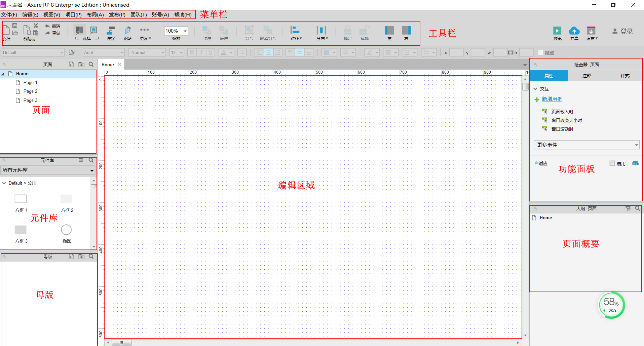Image resolution: width=644 pixels, height=346 pixels.
Task: Open the 所有元件库 dropdown
Action: (48, 170)
